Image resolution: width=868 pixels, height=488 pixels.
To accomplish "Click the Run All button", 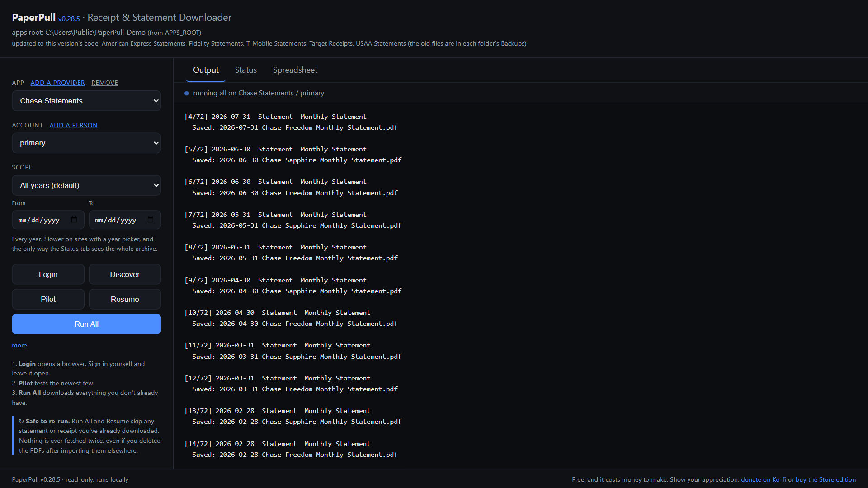I will (x=86, y=324).
